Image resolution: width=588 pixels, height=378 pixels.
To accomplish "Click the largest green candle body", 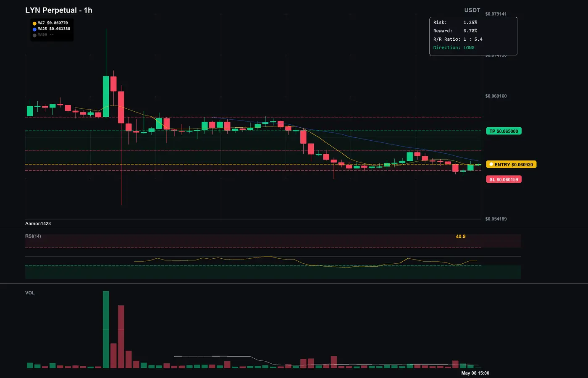I will [106, 97].
